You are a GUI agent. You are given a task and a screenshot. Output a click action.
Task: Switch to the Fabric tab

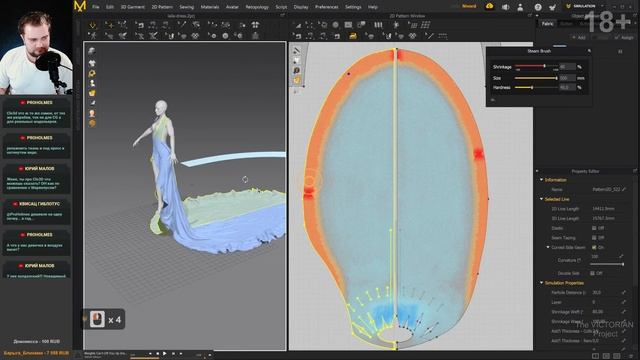548,24
